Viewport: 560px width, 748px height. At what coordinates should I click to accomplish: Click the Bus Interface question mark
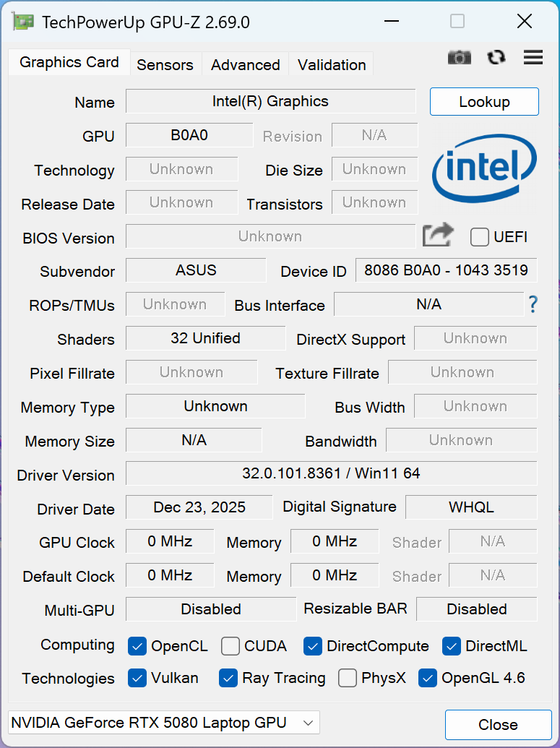533,304
